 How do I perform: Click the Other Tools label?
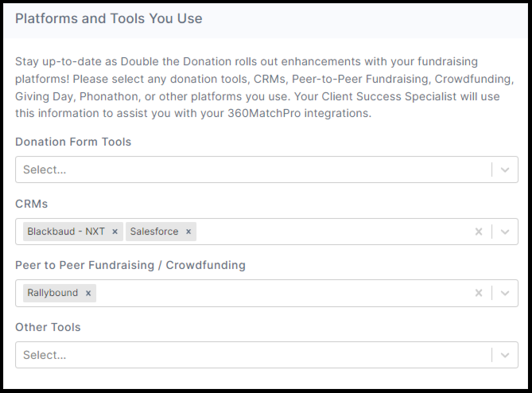48,327
